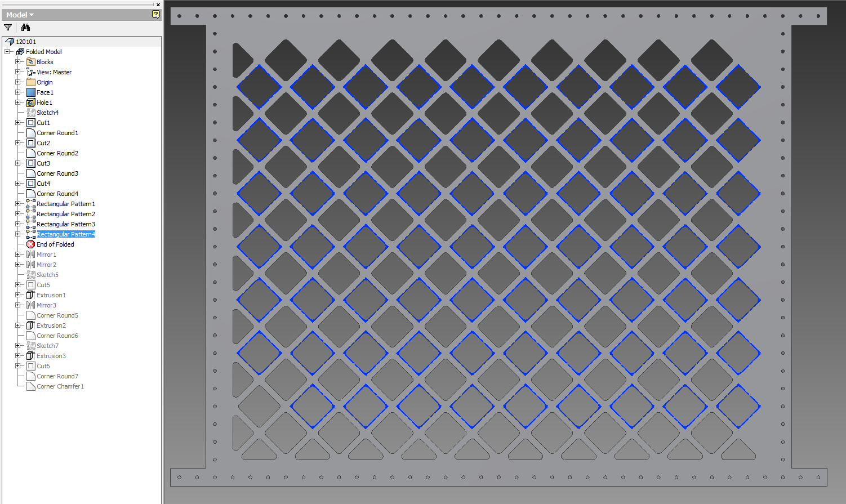The height and width of the screenshot is (504, 846).
Task: Click the Face1 blue square icon
Action: point(31,92)
